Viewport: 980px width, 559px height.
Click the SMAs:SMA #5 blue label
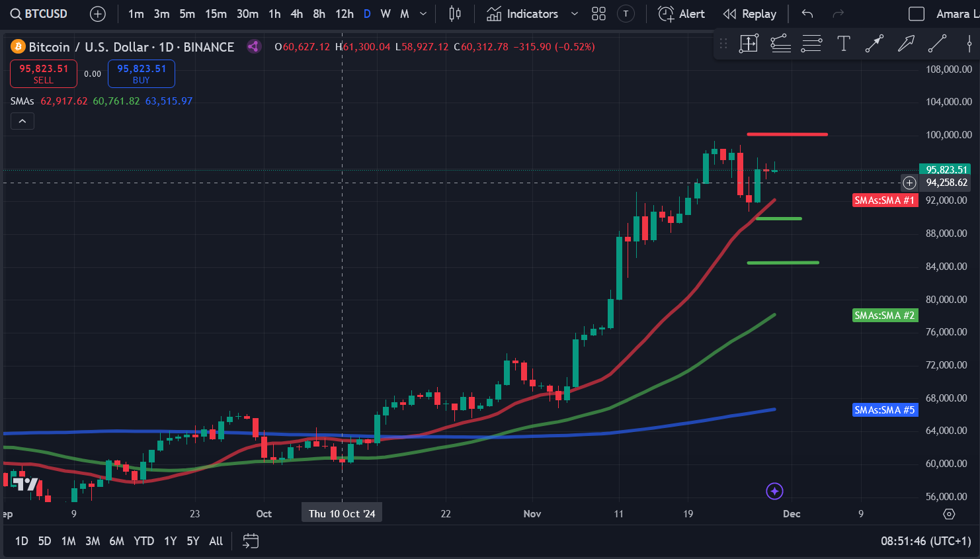[x=885, y=410]
